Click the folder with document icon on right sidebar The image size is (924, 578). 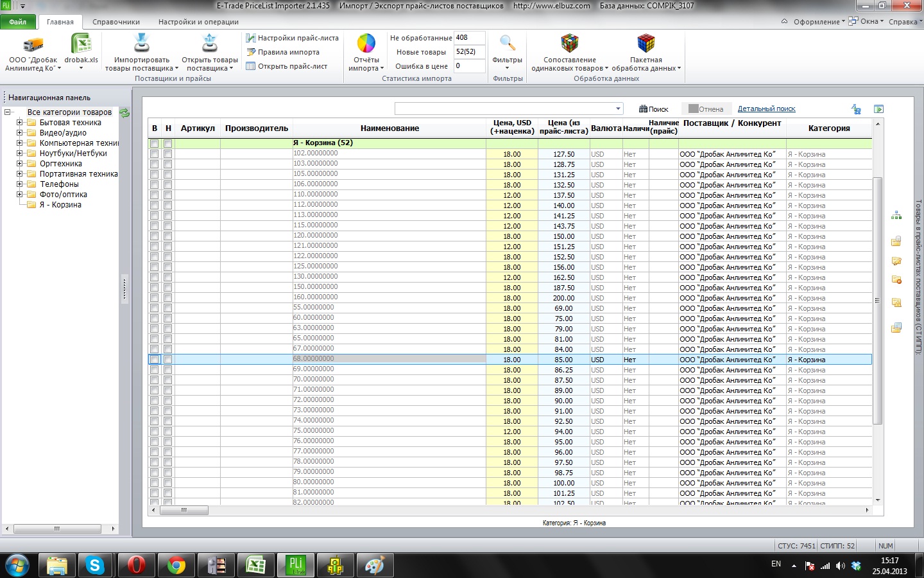[896, 241]
